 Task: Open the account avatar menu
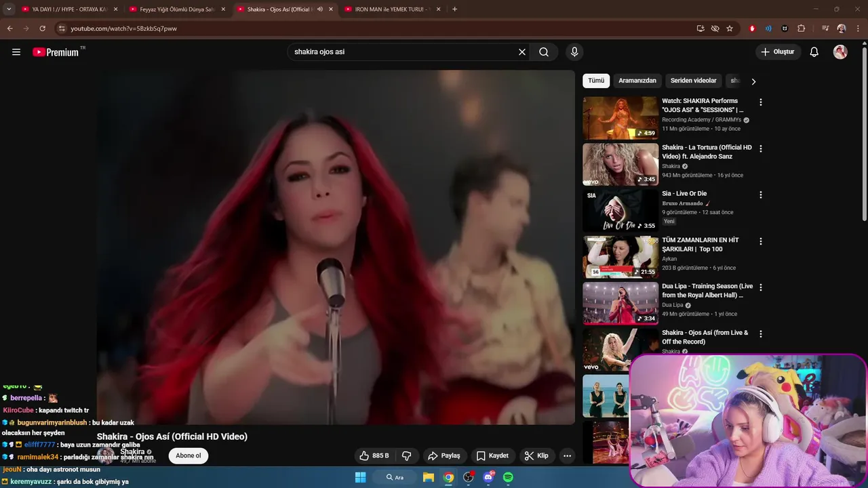point(840,52)
